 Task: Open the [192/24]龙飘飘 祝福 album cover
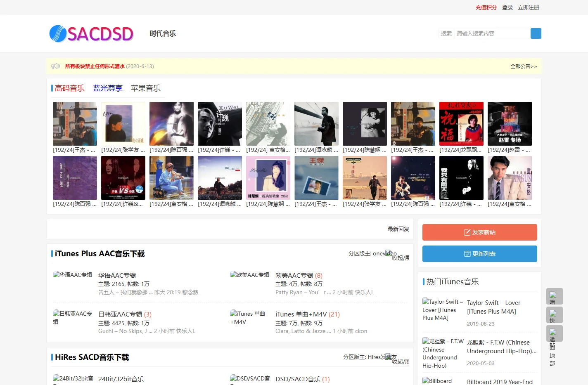coord(461,124)
